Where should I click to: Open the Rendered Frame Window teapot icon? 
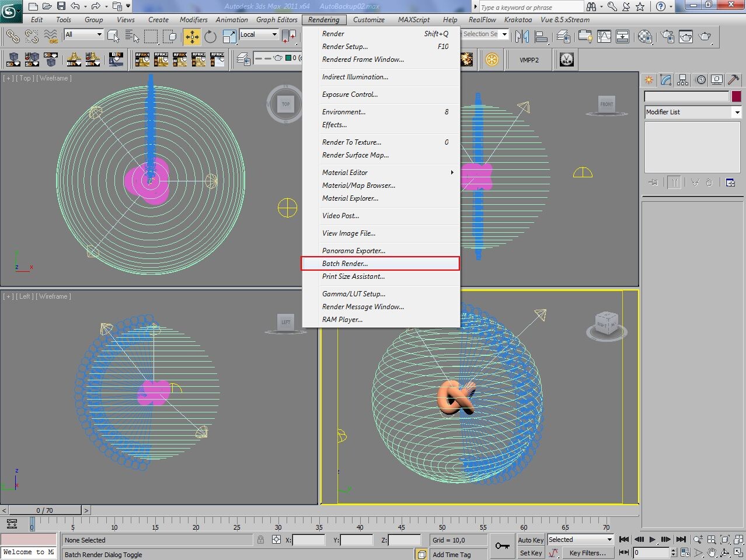686,37
